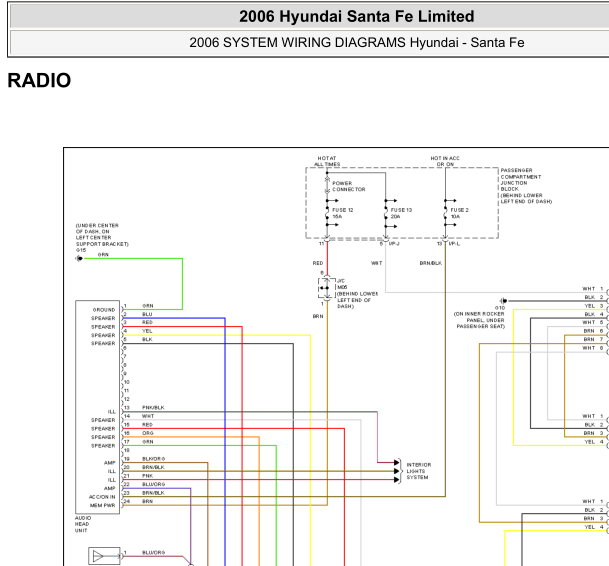Viewport: 609px width, 566px height.
Task: Click the 'RED' wire label below fuse 12
Action: tap(318, 263)
